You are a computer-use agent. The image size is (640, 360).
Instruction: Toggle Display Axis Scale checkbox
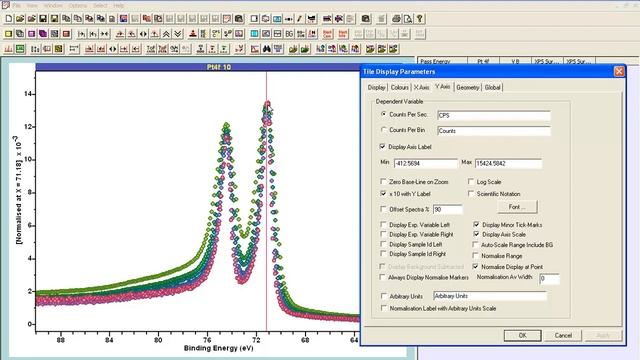point(476,234)
